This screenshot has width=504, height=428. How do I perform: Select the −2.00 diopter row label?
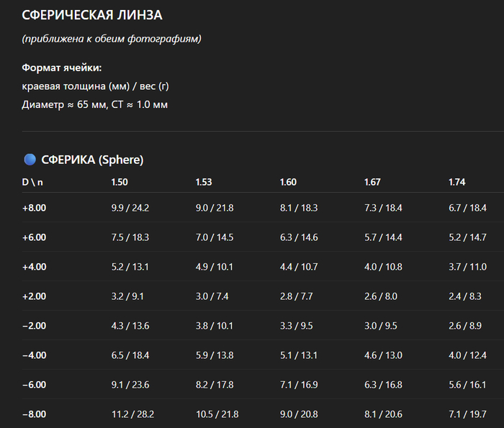pos(35,326)
